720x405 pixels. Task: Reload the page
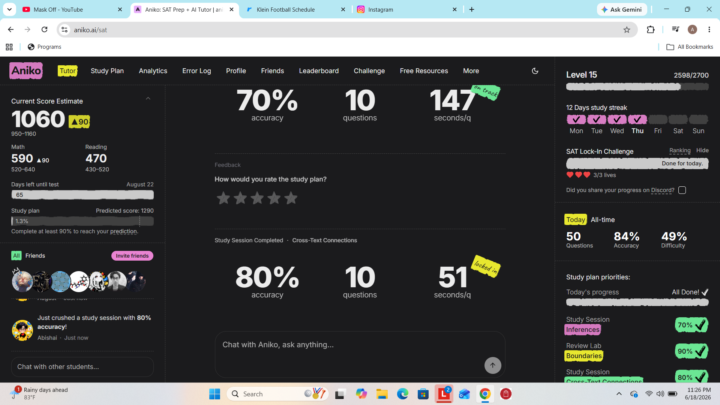[x=44, y=30]
